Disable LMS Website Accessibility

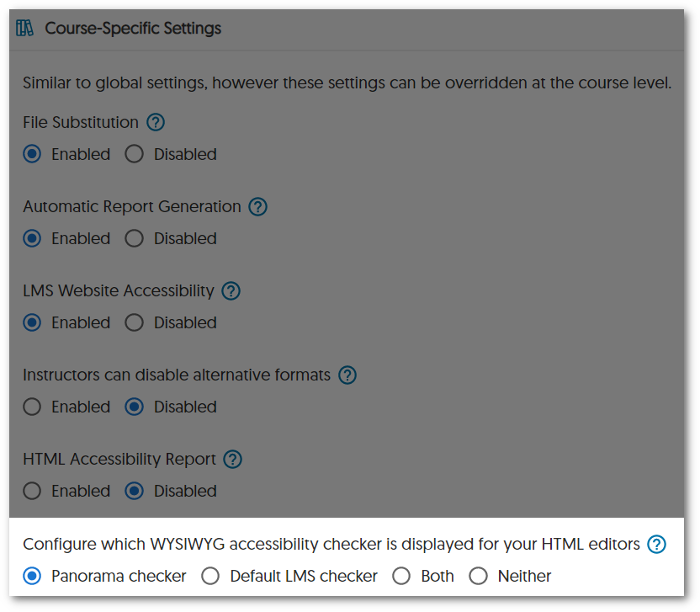(x=135, y=323)
